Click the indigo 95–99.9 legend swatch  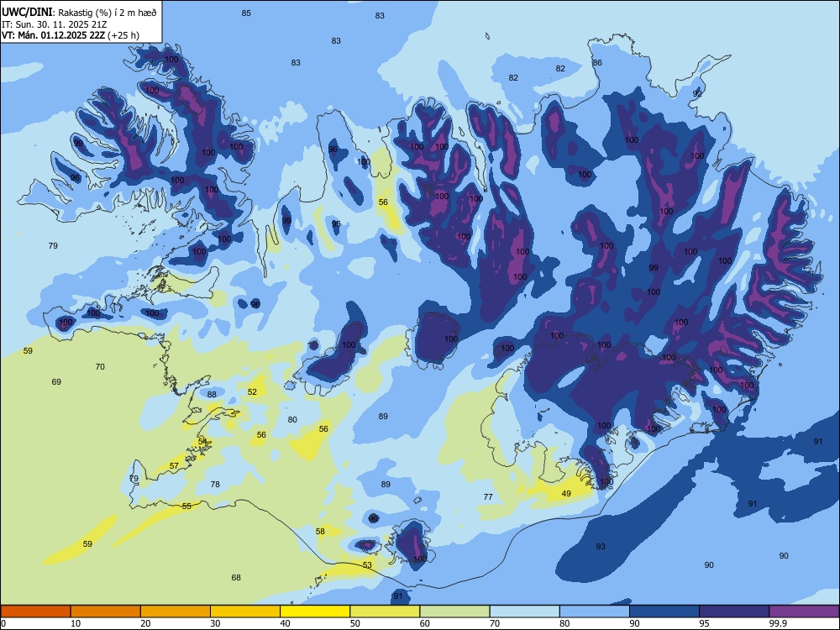734,612
